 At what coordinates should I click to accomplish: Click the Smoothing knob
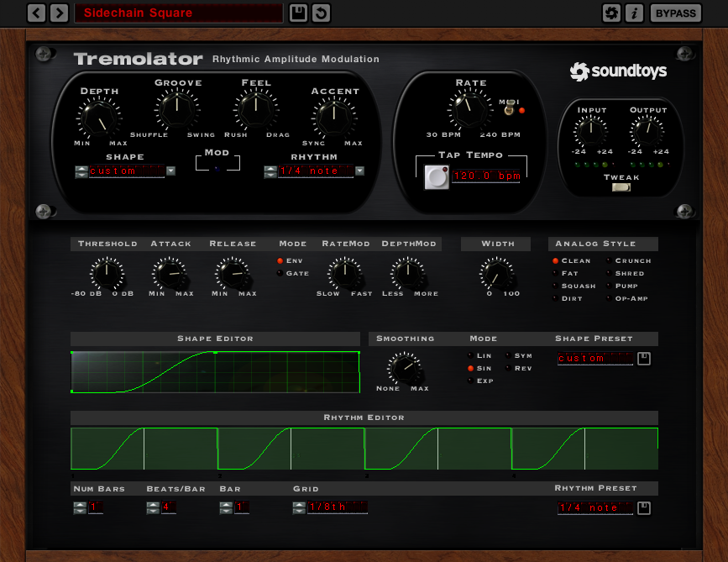pos(403,368)
